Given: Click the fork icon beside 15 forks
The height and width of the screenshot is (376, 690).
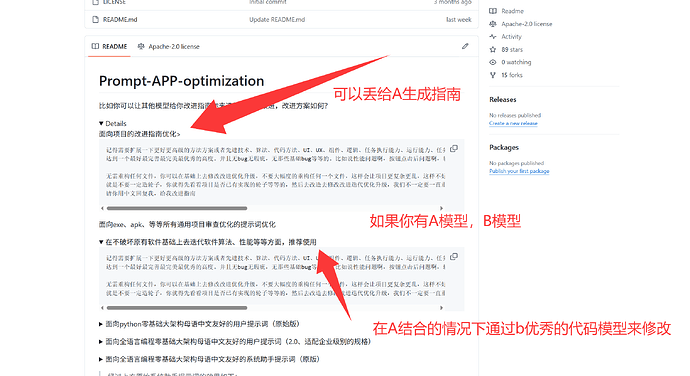Looking at the screenshot, I should point(493,75).
